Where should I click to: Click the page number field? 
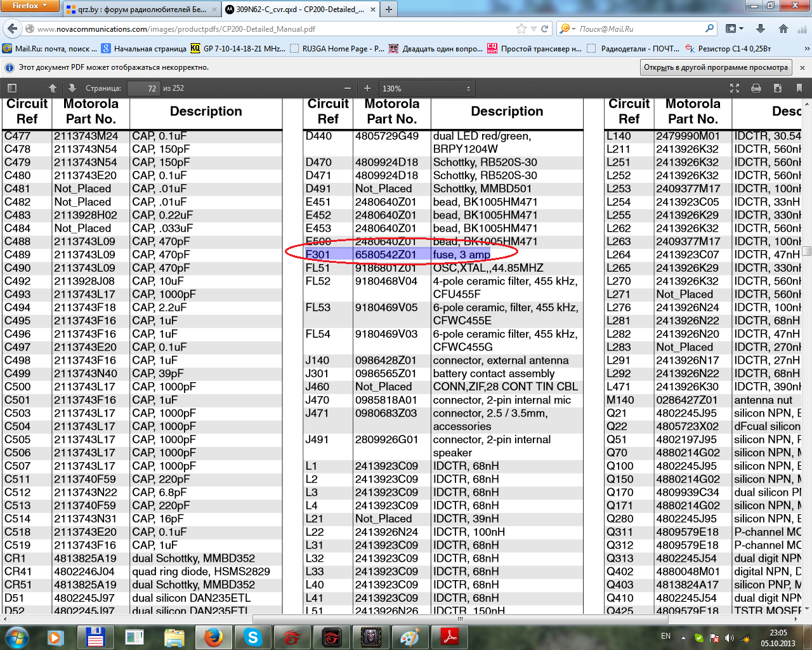pyautogui.click(x=143, y=88)
